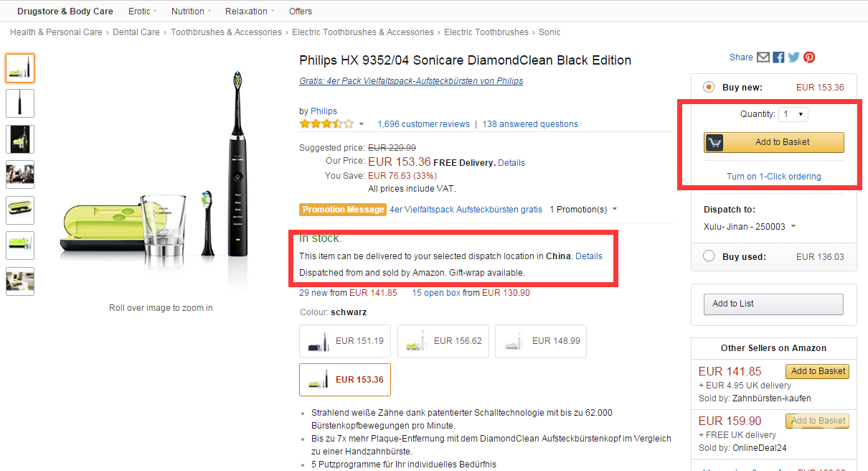868x471 pixels.
Task: Choose the EUR 151.19 colour swatch
Action: tap(345, 341)
